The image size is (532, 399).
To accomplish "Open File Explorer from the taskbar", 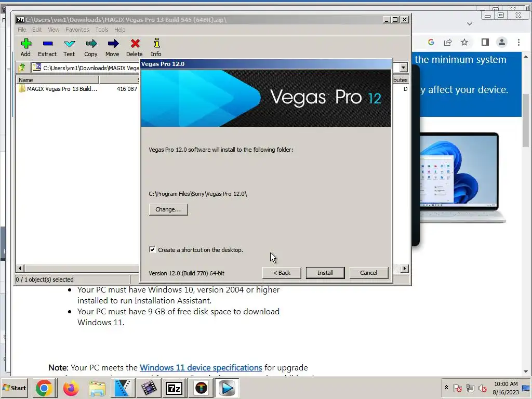I will click(x=97, y=388).
